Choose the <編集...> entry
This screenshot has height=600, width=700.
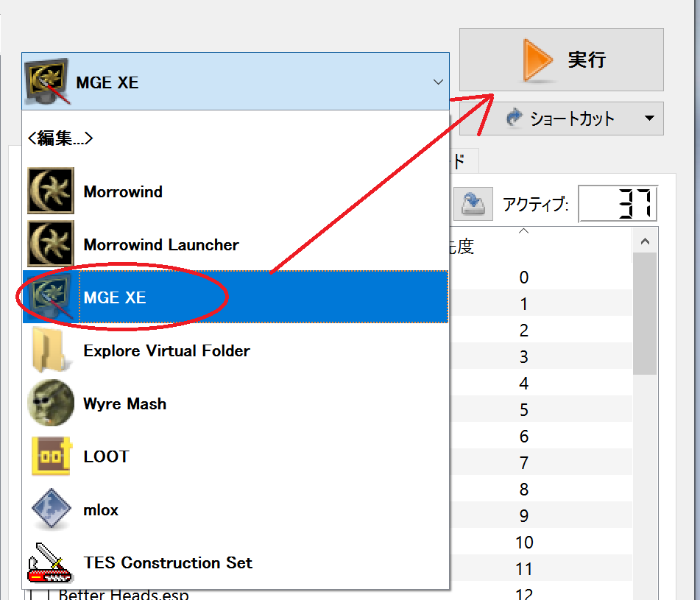[60, 138]
